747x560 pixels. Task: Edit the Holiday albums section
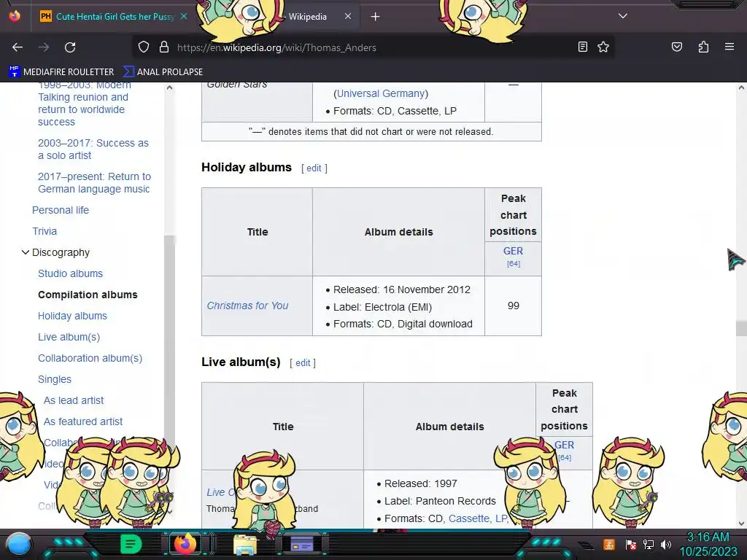pyautogui.click(x=314, y=168)
